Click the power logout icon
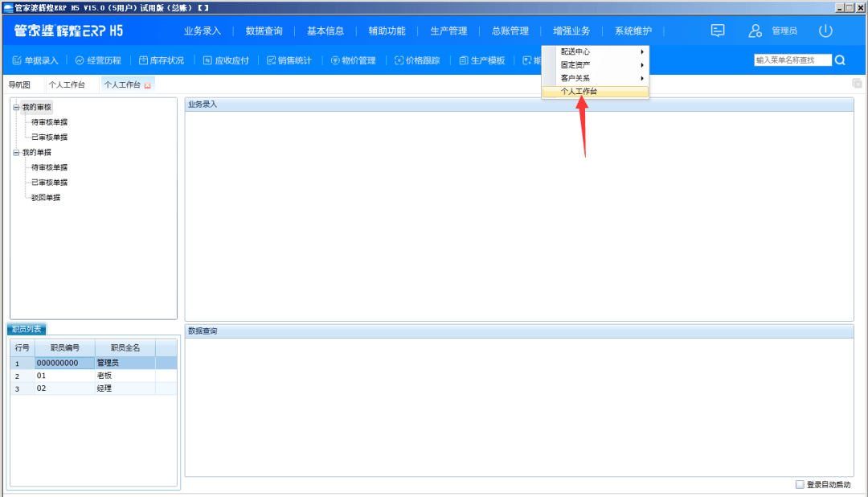Screen dimensions: 868x497 (x=825, y=31)
